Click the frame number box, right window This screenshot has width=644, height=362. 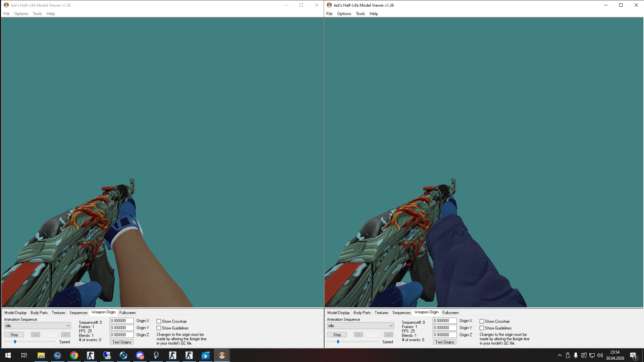374,335
